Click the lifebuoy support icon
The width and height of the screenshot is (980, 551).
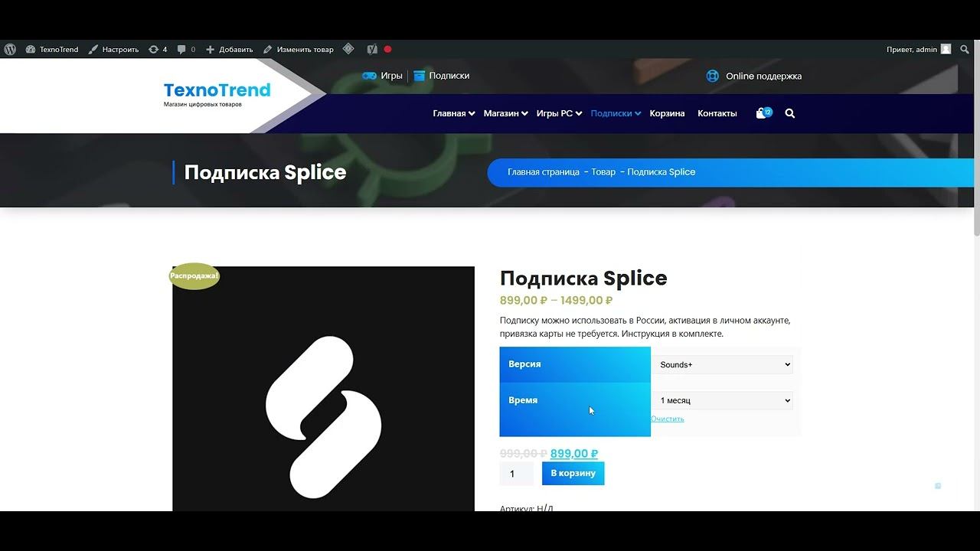click(x=713, y=76)
